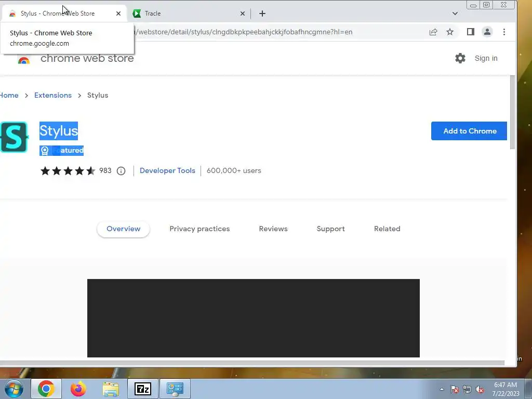532x399 pixels.
Task: Click the star rating
Action: (x=68, y=170)
